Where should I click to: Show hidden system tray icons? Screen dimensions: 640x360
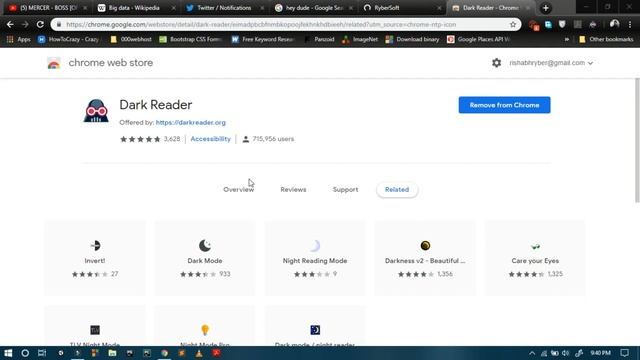tap(532, 353)
